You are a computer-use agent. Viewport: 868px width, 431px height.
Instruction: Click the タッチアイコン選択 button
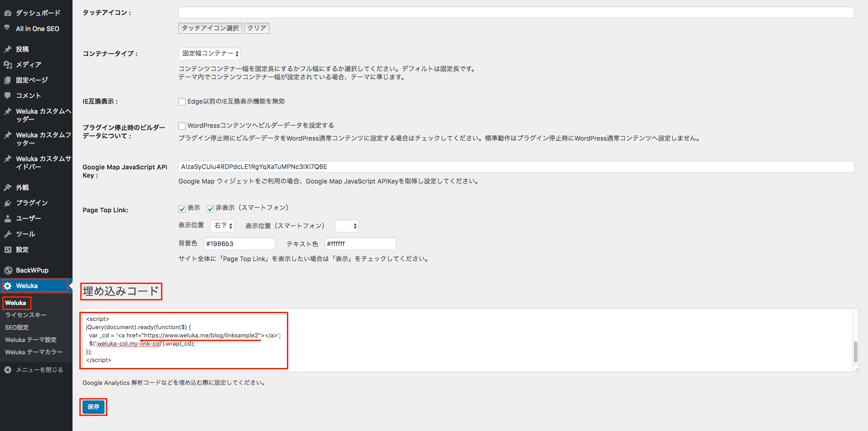click(210, 28)
